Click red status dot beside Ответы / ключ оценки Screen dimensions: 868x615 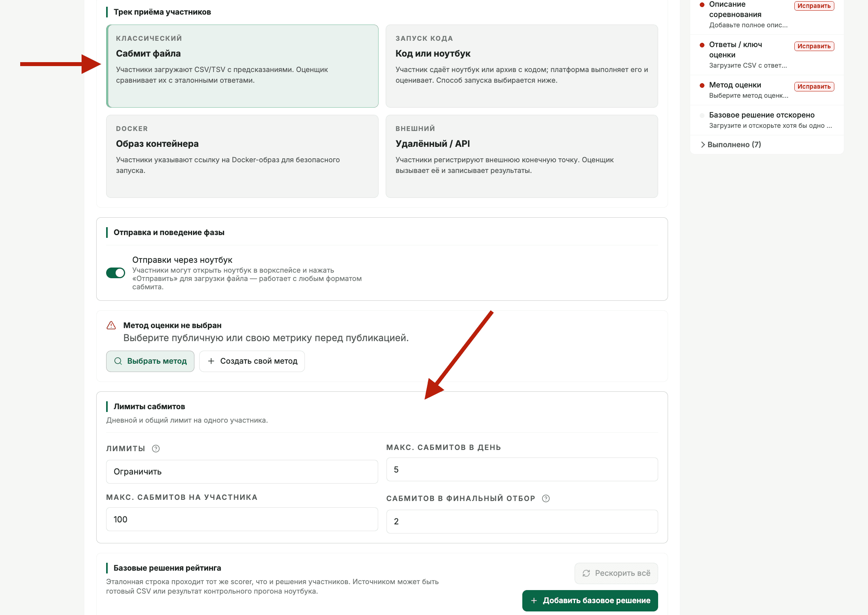click(702, 45)
